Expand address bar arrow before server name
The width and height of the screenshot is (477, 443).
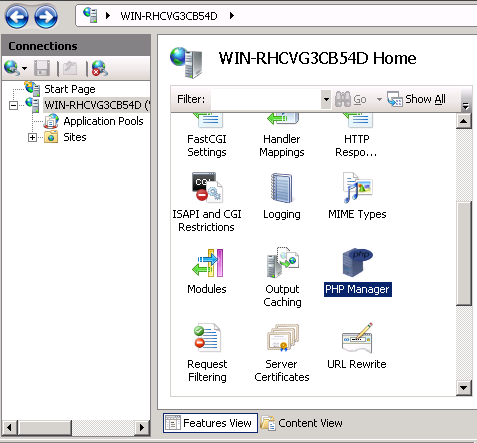107,15
